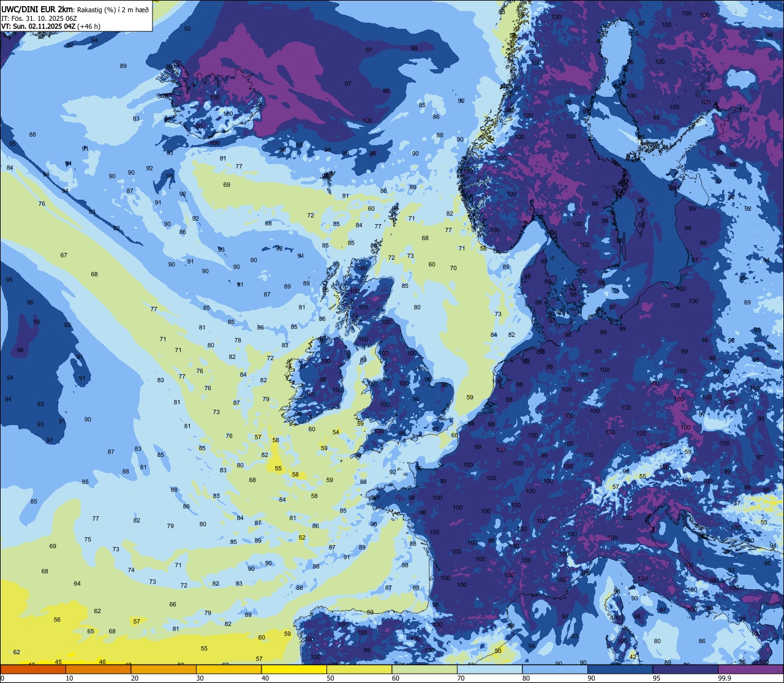
Task: Click the legend tick label 20
Action: (x=135, y=678)
